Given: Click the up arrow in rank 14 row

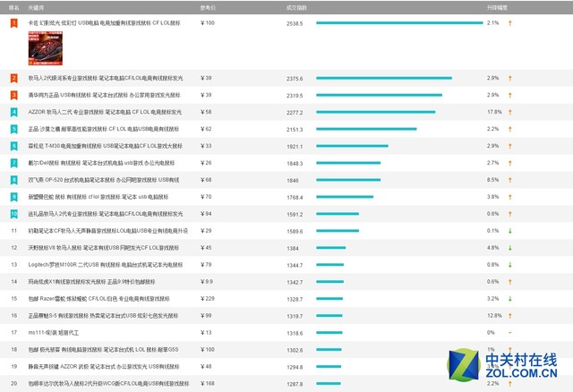Looking at the screenshot, I should [x=509, y=282].
